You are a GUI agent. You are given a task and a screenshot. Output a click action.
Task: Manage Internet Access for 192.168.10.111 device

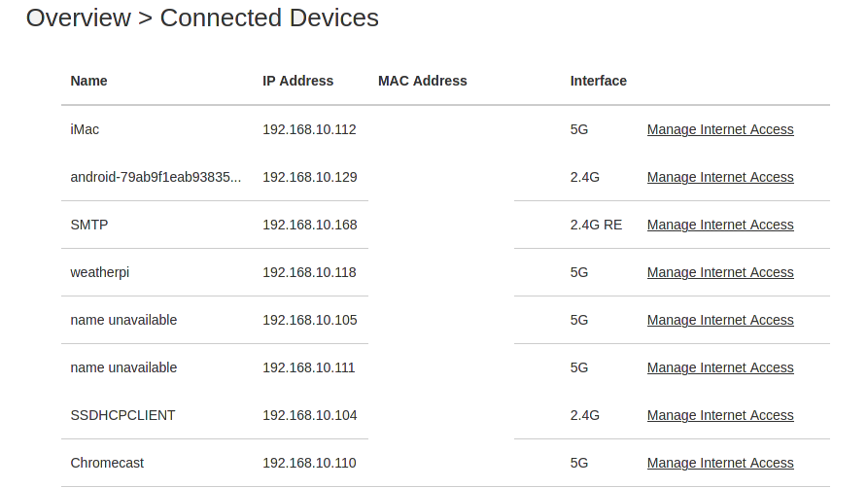point(720,367)
